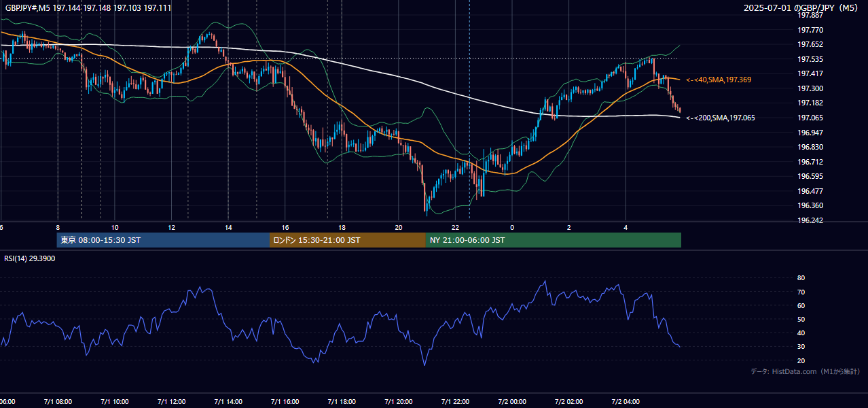Click RSI axis level 50
Screen dimensions: 868x408
coord(801,320)
